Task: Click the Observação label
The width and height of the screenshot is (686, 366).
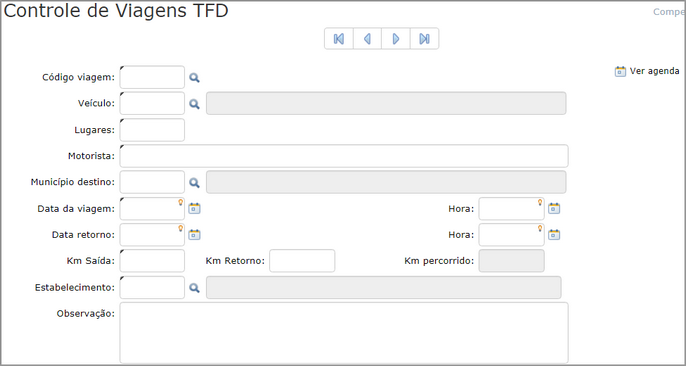Action: coord(85,314)
